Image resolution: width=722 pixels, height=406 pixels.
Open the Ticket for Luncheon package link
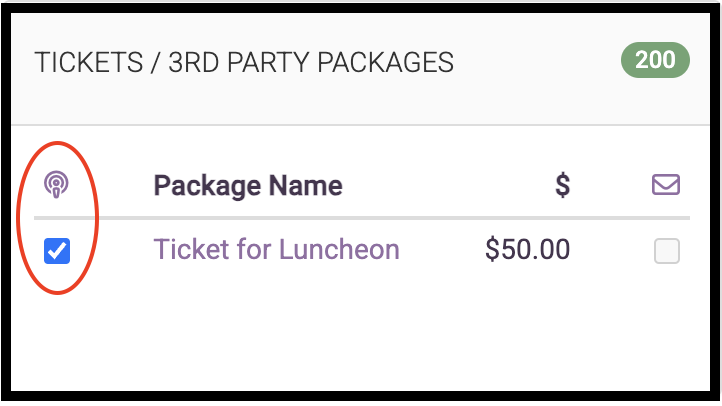[276, 249]
